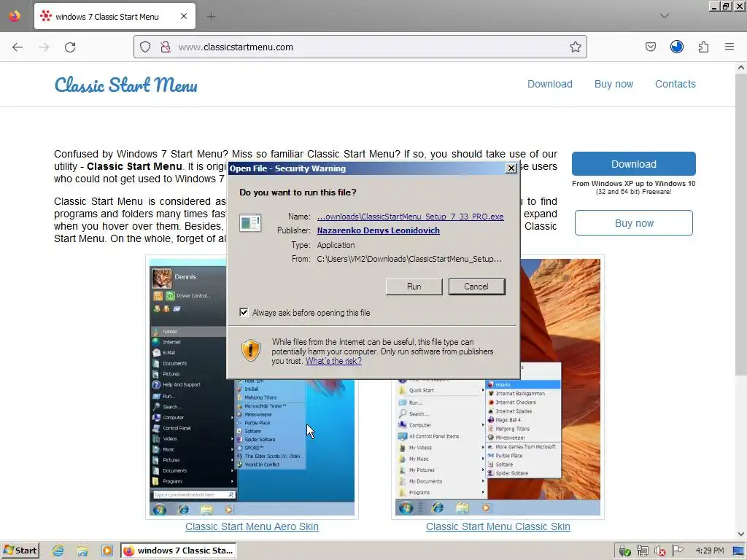Bookmark this page with the star icon
This screenshot has height=560, width=747.
(x=575, y=47)
